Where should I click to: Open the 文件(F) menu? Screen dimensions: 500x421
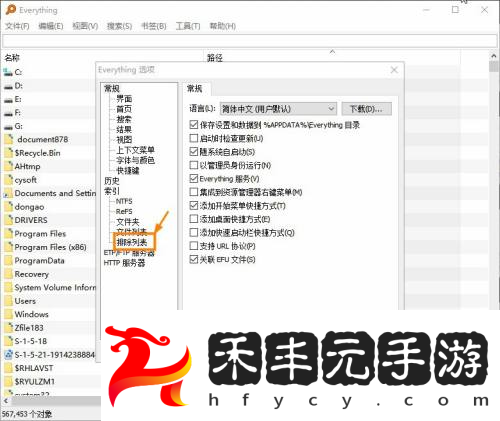pyautogui.click(x=17, y=26)
